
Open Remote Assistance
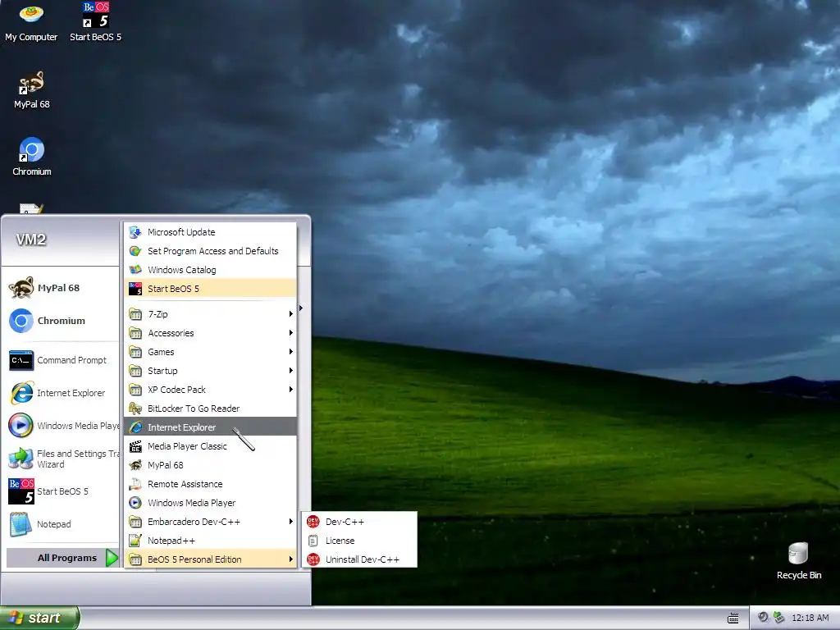tap(211, 484)
